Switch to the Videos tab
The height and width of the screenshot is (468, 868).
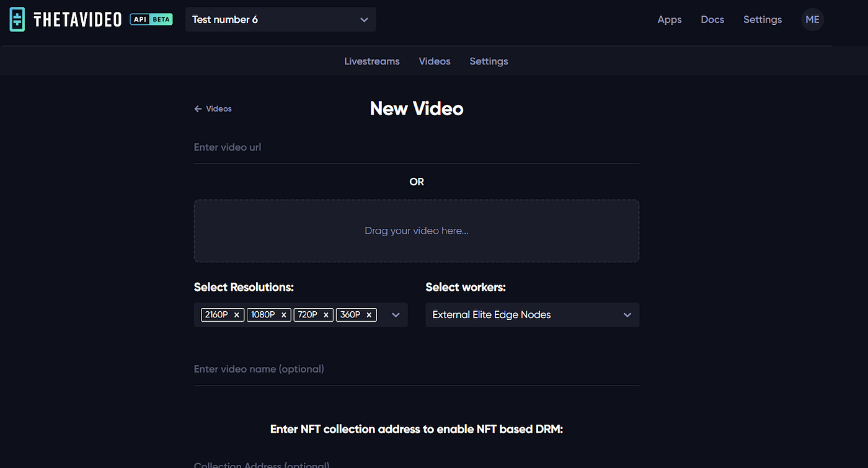pos(435,61)
